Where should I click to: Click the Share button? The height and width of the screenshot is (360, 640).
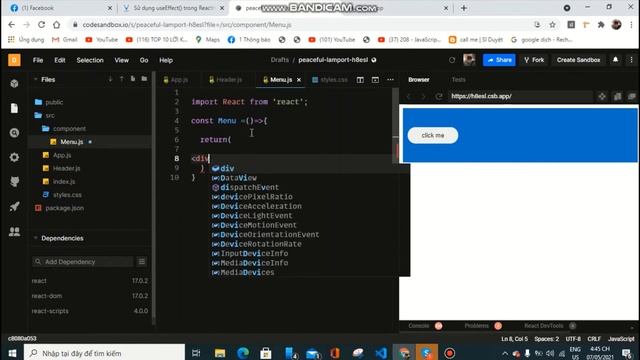tap(499, 60)
